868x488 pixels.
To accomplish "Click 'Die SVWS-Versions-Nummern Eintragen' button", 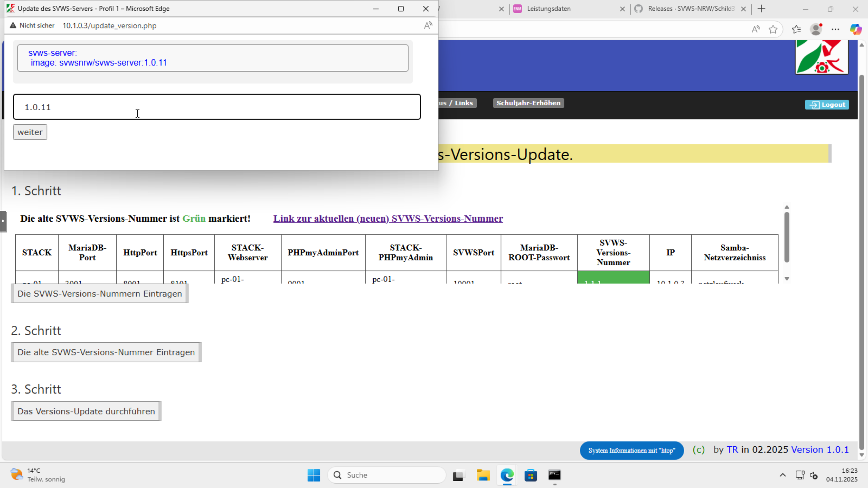I will 100,293.
